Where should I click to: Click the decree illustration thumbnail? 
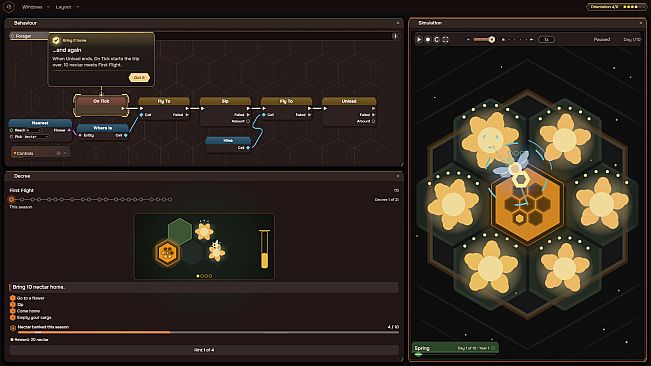204,246
